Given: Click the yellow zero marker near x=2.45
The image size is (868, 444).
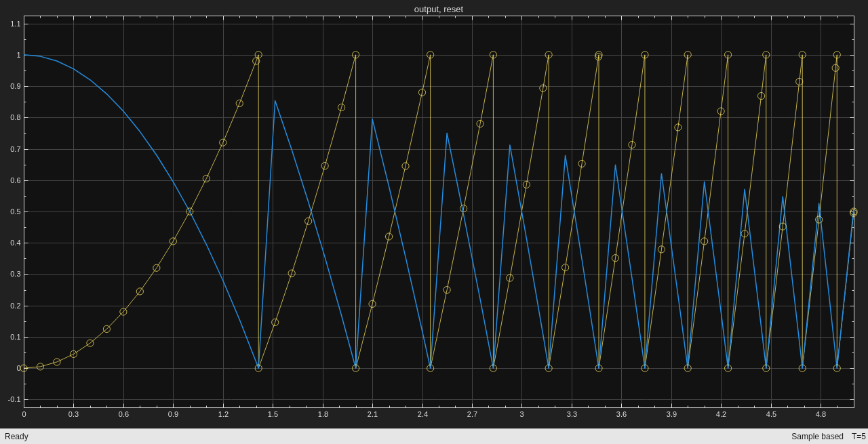Looking at the screenshot, I should [x=430, y=368].
